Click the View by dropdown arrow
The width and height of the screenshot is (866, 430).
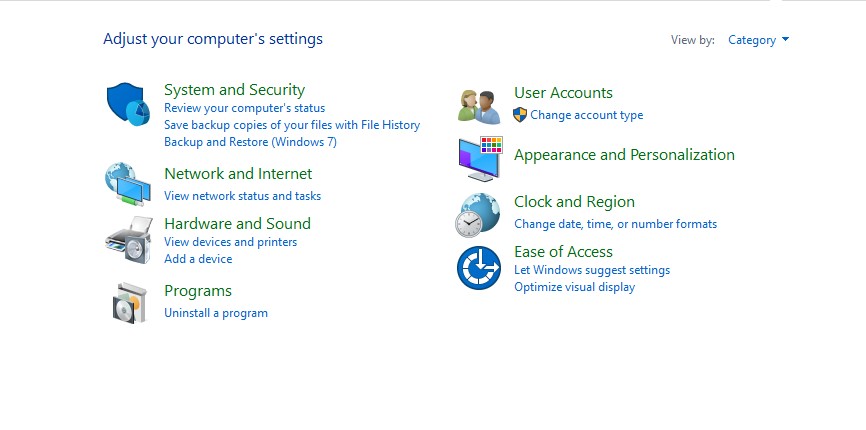785,40
